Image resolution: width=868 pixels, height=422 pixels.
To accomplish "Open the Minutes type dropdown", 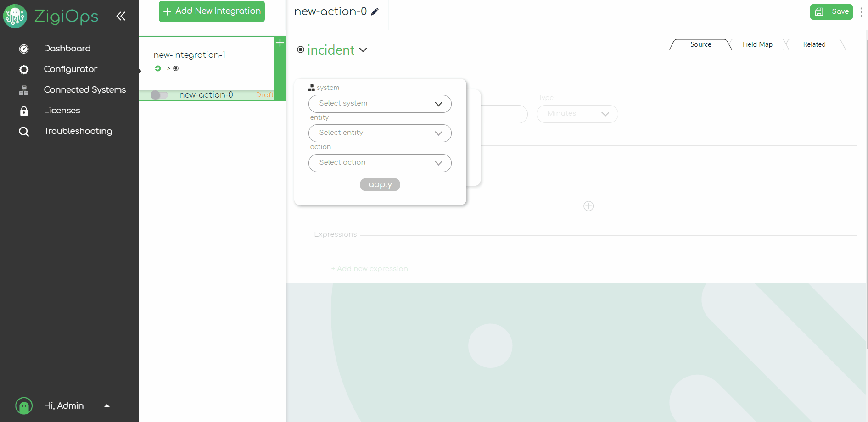I will (x=577, y=114).
